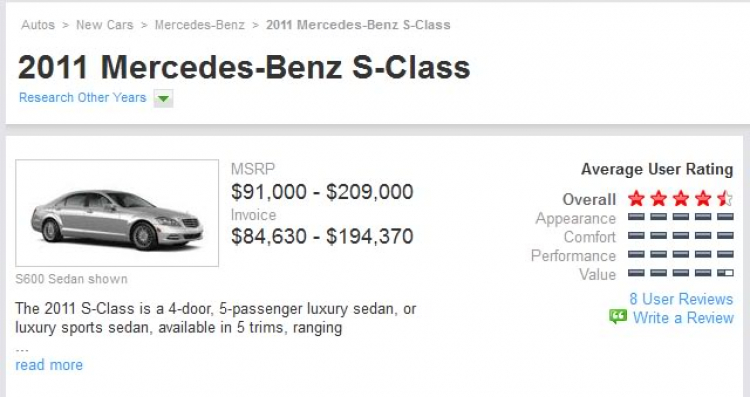Image resolution: width=750 pixels, height=397 pixels.
Task: Click the Write a Review link
Action: pyautogui.click(x=684, y=318)
